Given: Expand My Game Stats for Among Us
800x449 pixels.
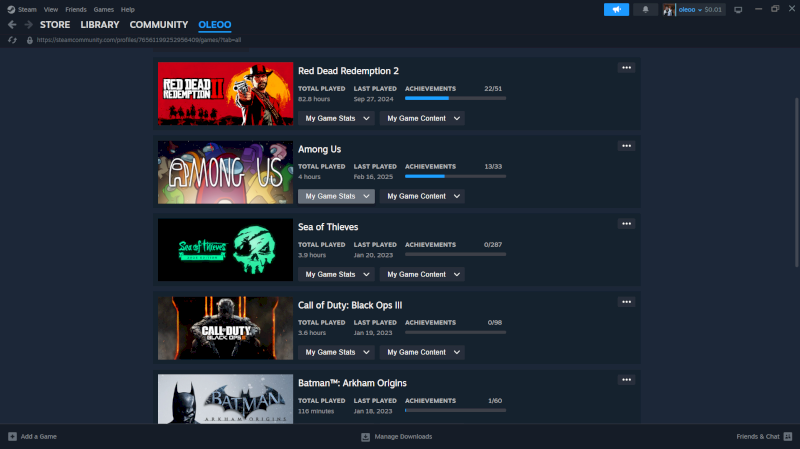Looking at the screenshot, I should [336, 196].
